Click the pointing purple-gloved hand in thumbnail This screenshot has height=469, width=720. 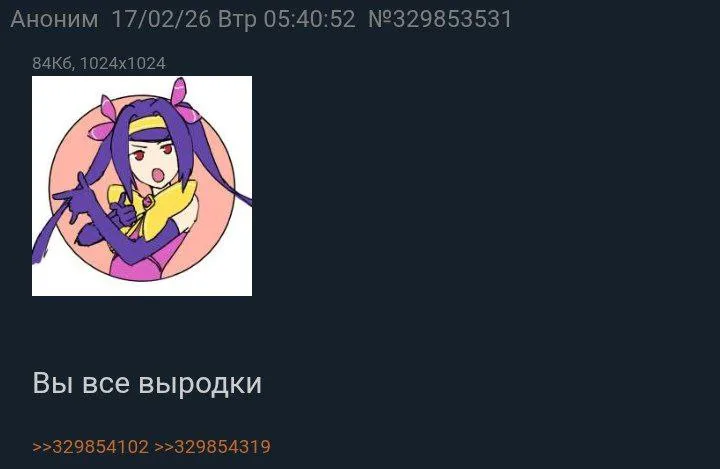73,197
